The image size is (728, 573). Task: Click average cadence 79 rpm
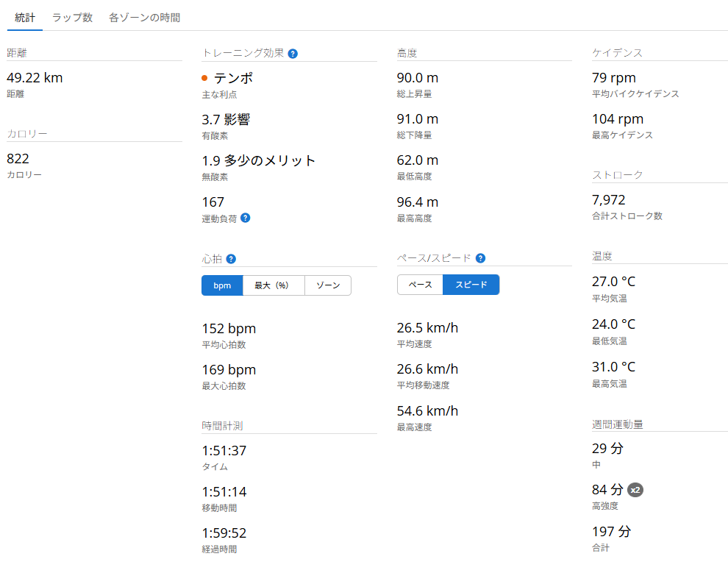[x=614, y=77]
